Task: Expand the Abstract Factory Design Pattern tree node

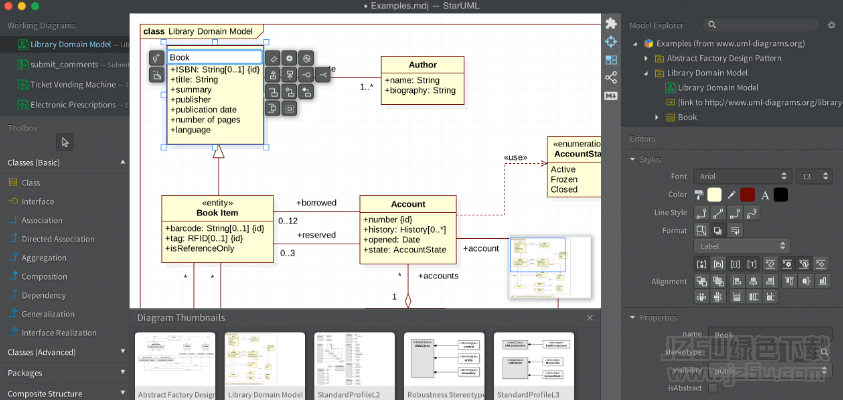Action: coord(646,58)
